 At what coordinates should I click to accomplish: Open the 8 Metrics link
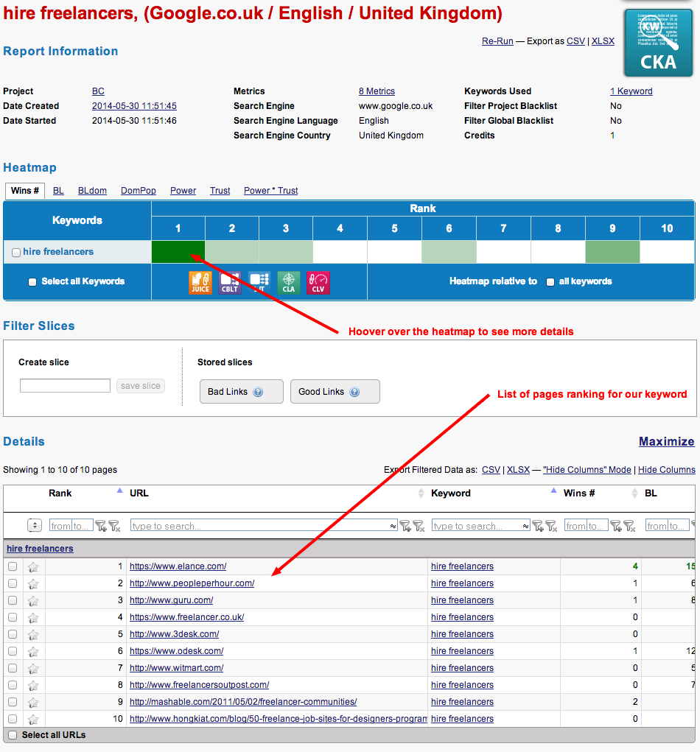(377, 91)
